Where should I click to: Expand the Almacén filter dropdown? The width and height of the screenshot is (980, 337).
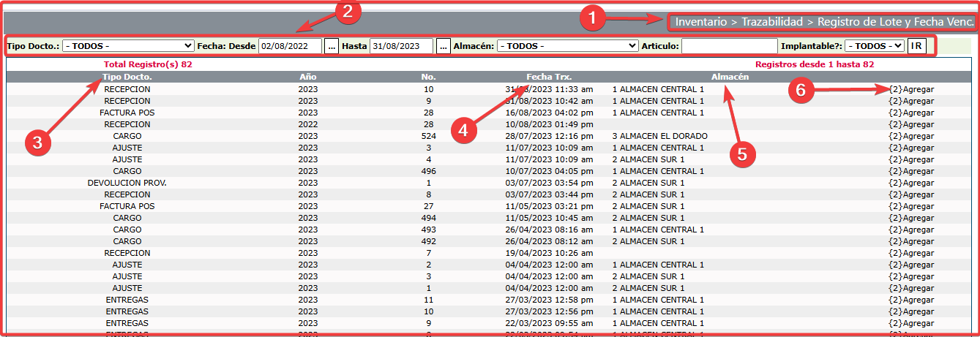coord(567,46)
